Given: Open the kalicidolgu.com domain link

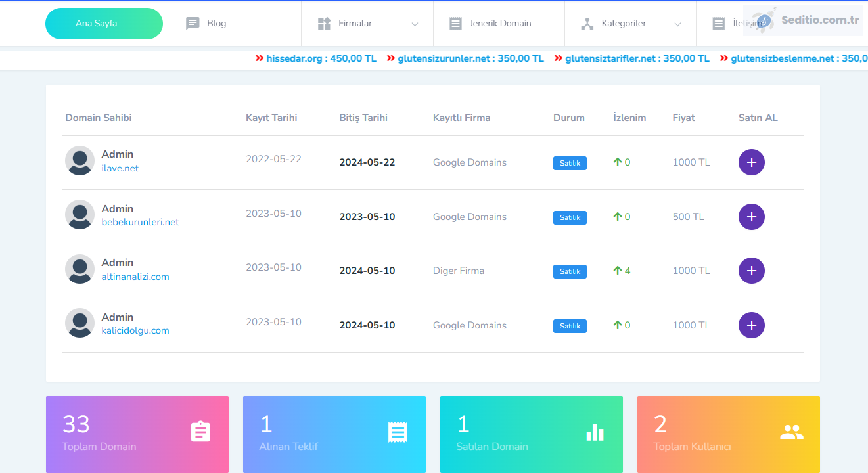Looking at the screenshot, I should tap(135, 331).
